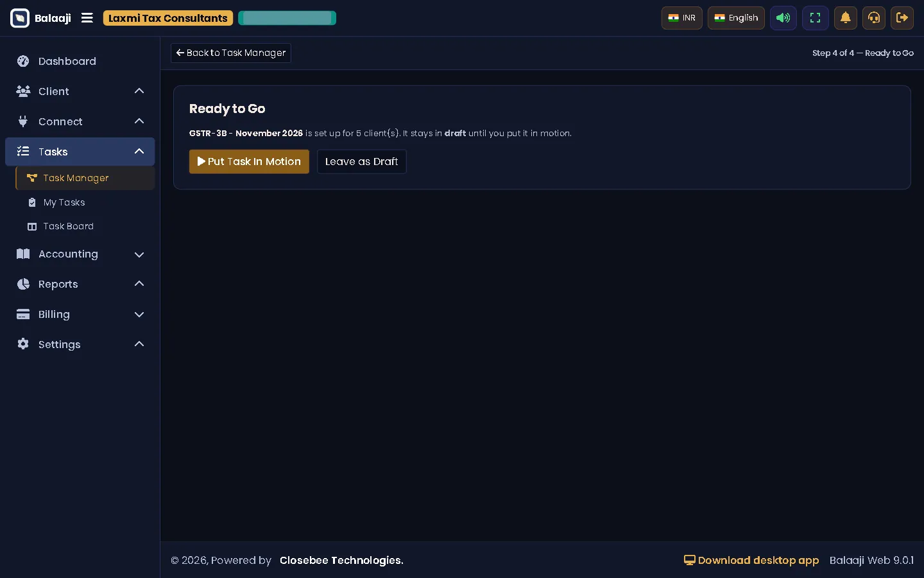Open support headset icon
Image resolution: width=924 pixels, height=578 pixels.
point(874,18)
